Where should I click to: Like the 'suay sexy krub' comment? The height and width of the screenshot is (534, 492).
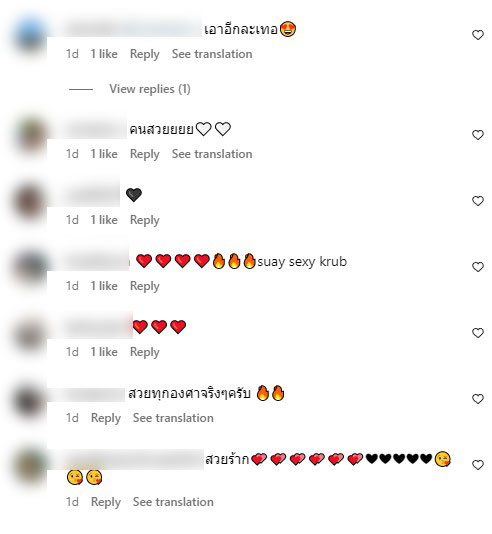tap(478, 267)
